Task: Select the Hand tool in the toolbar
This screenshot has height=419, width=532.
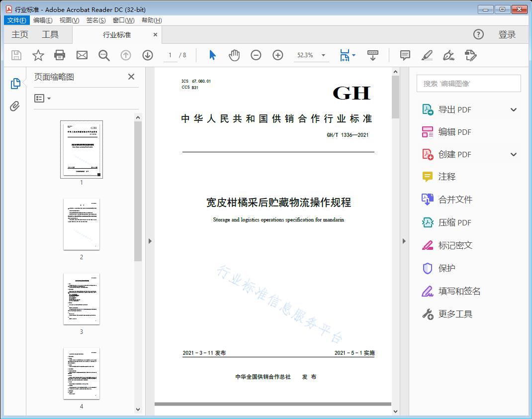Action: pyautogui.click(x=234, y=55)
